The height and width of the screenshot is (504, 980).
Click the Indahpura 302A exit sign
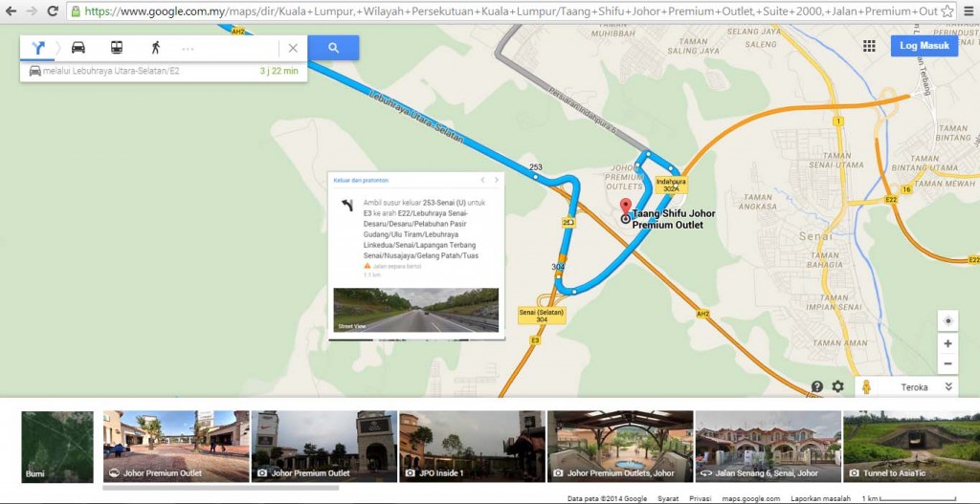(671, 186)
